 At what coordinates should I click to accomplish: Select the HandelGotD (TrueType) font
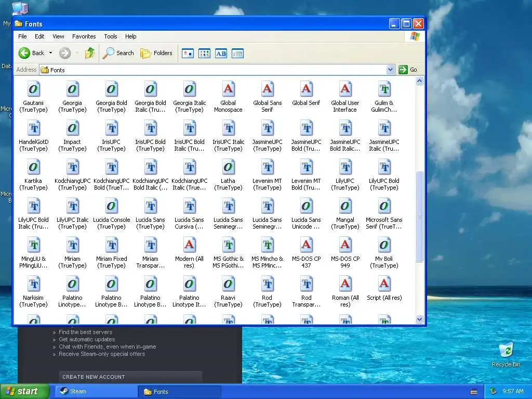pos(33,136)
